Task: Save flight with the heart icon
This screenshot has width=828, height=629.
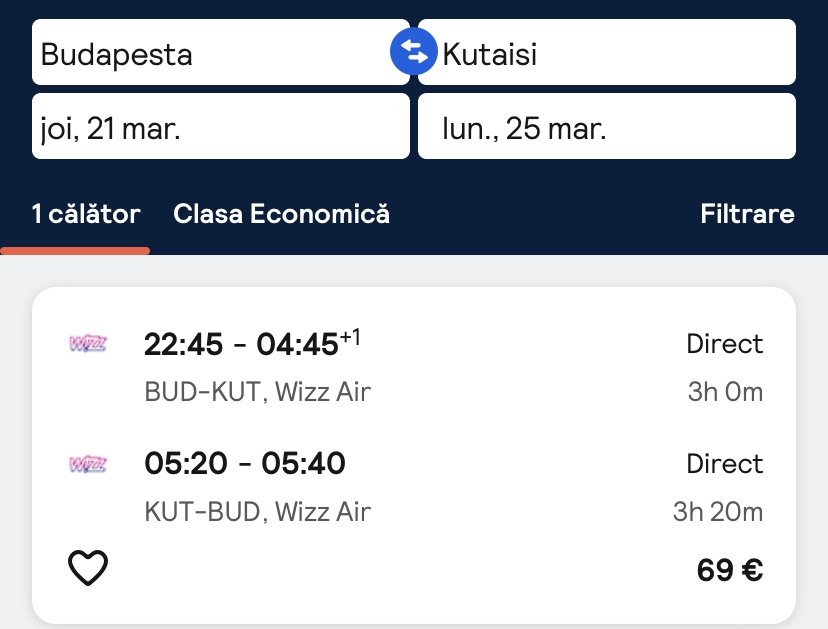Action: coord(88,569)
